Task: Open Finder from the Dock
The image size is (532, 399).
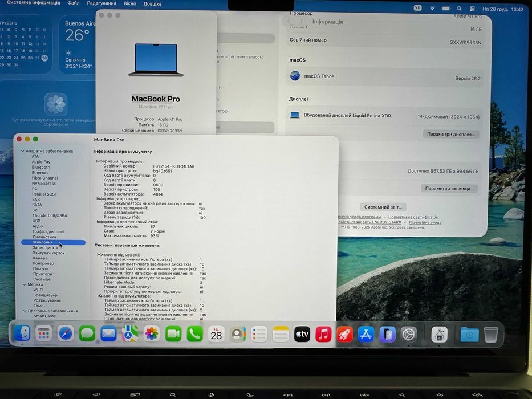Action: pos(22,334)
